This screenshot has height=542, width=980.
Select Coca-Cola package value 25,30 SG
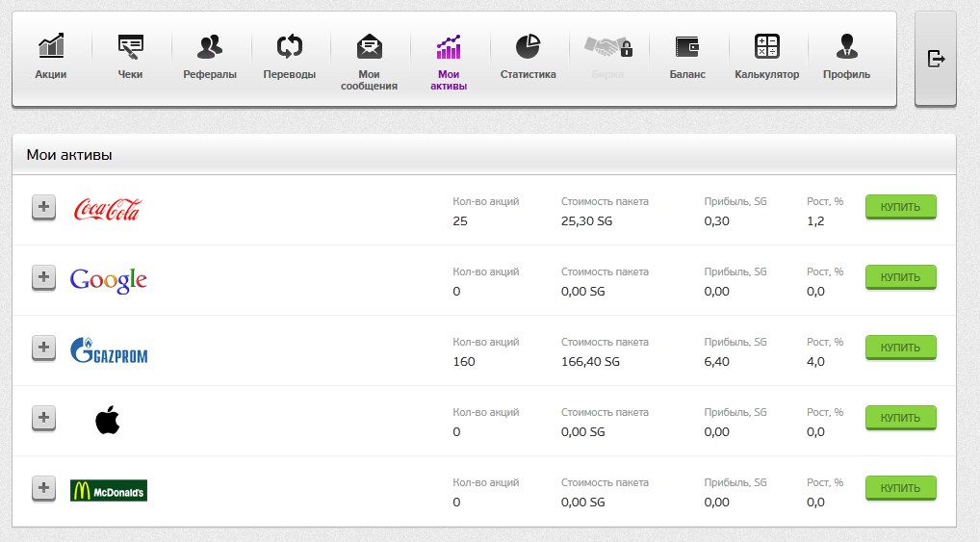point(587,221)
